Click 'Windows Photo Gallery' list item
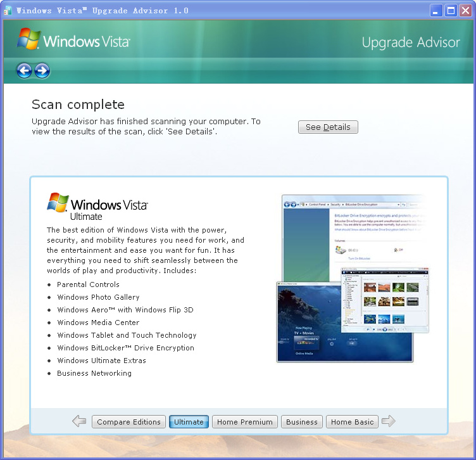 coord(98,297)
